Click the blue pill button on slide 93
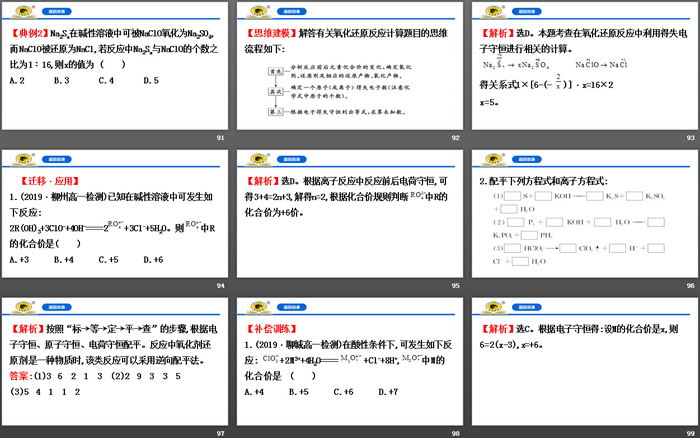 coord(527,12)
